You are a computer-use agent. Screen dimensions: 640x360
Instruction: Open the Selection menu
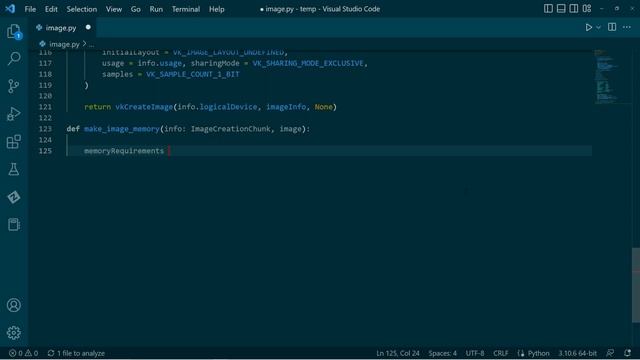coord(82,9)
